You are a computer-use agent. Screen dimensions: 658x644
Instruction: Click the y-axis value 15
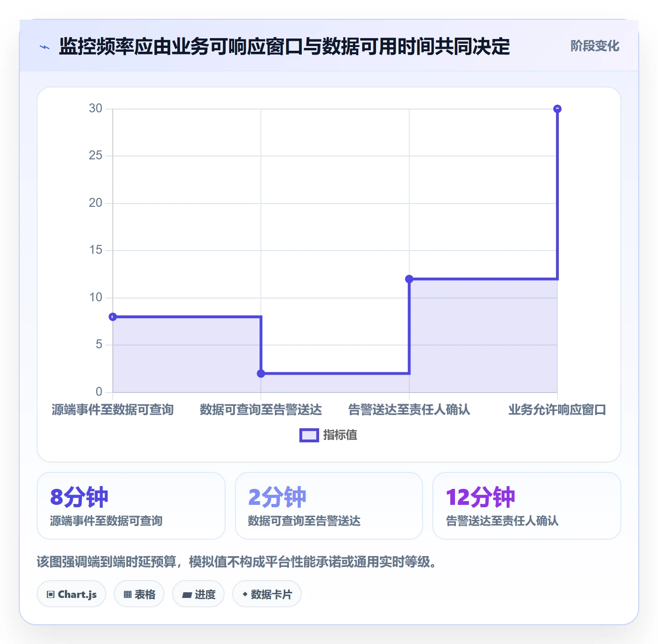click(95, 250)
